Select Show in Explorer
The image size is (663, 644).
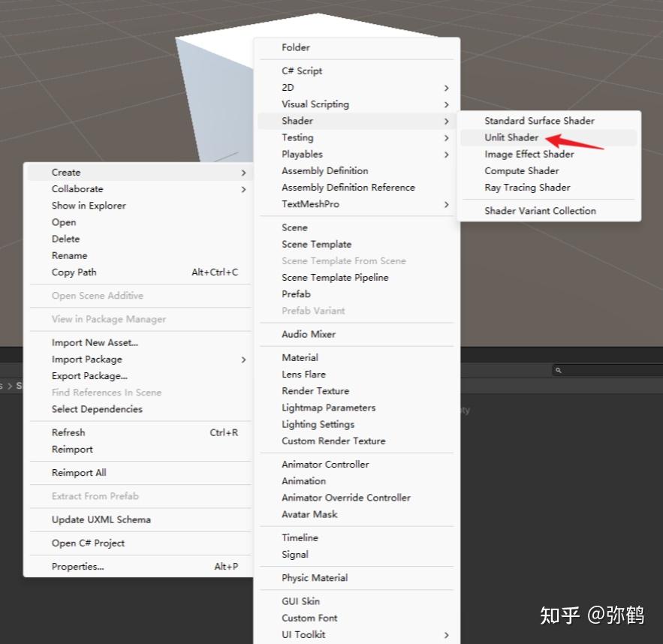[x=89, y=205]
